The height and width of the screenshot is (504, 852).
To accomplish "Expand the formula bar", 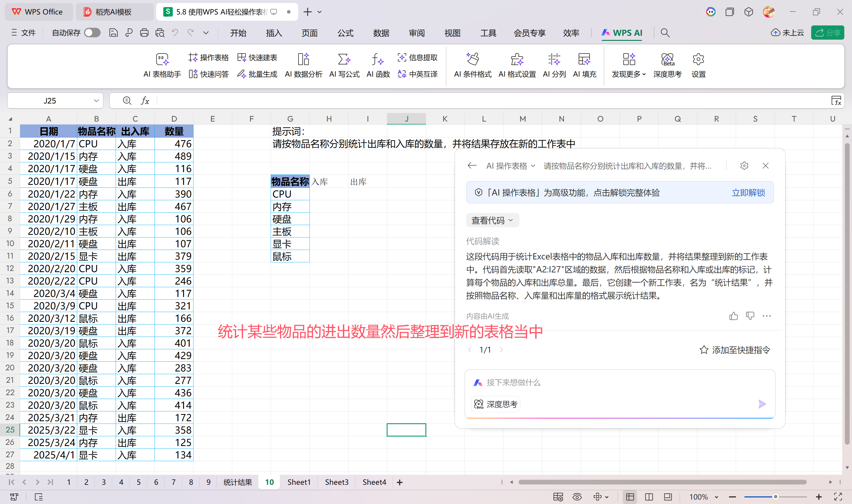I will point(836,101).
